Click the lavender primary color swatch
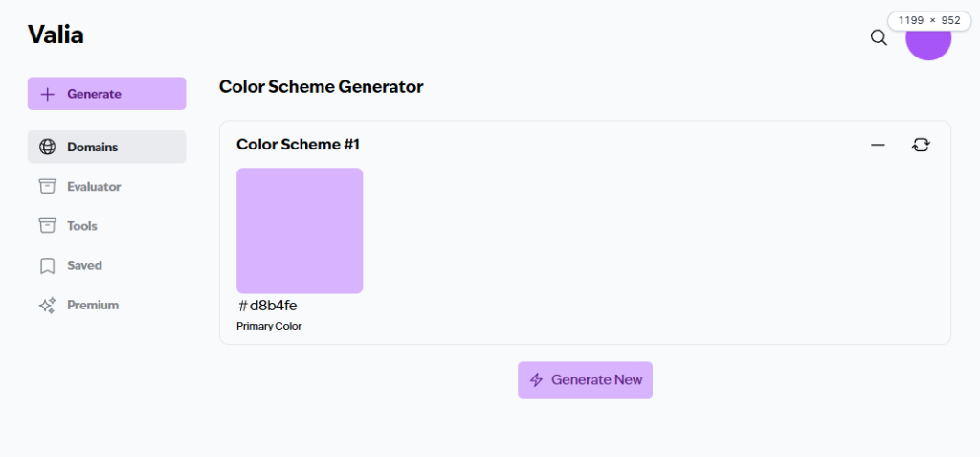This screenshot has width=980, height=457. point(300,231)
